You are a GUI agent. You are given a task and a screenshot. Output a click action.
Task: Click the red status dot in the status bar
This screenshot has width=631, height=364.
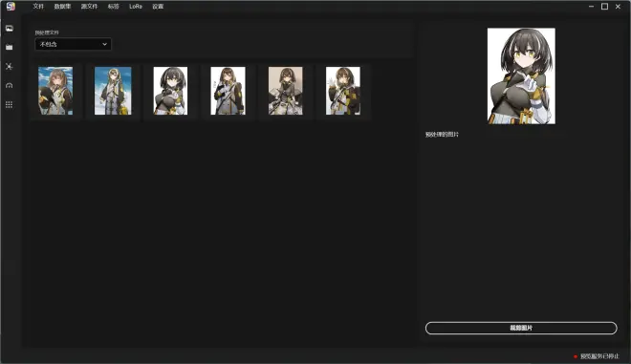(576, 356)
